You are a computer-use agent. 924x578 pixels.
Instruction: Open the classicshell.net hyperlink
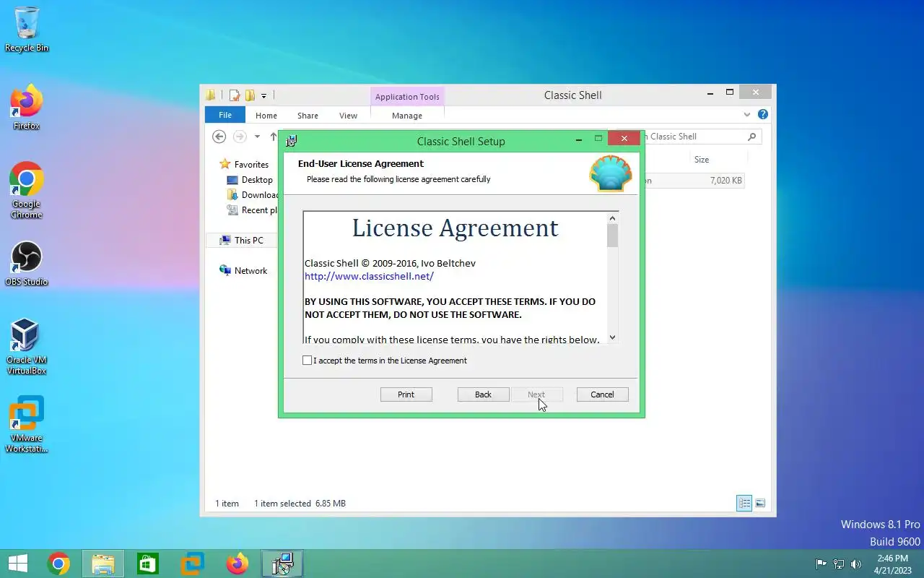click(369, 276)
